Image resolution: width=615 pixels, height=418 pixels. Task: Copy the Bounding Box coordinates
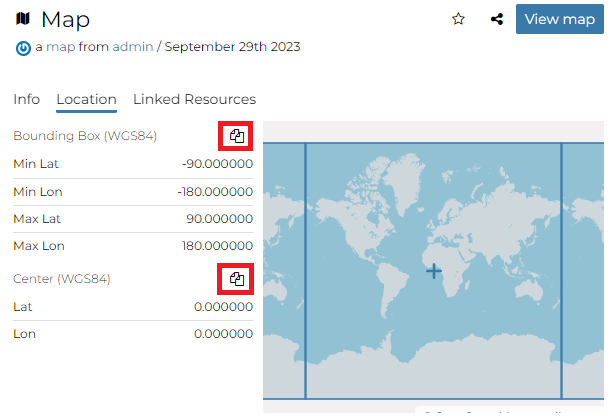(x=237, y=136)
